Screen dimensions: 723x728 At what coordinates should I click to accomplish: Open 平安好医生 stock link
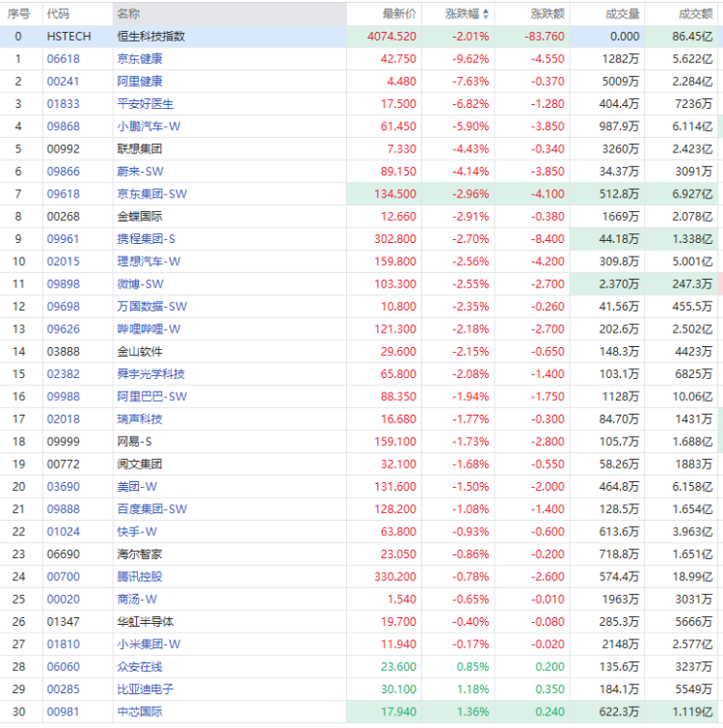pyautogui.click(x=146, y=103)
